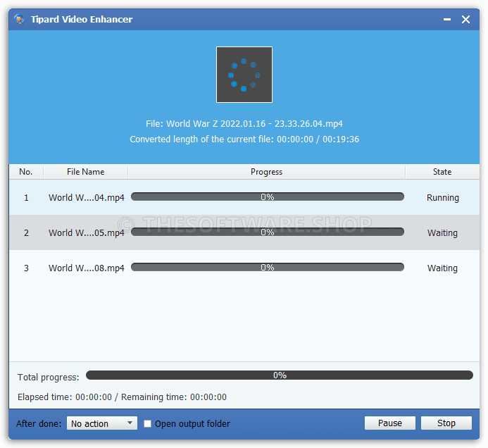Click the No. column header
The height and width of the screenshot is (448, 488).
[x=26, y=172]
